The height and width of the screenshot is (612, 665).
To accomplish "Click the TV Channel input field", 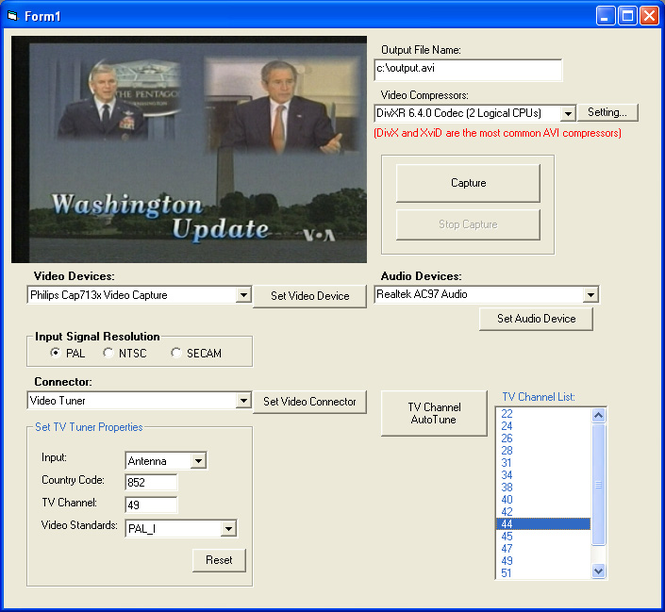I will pos(151,505).
